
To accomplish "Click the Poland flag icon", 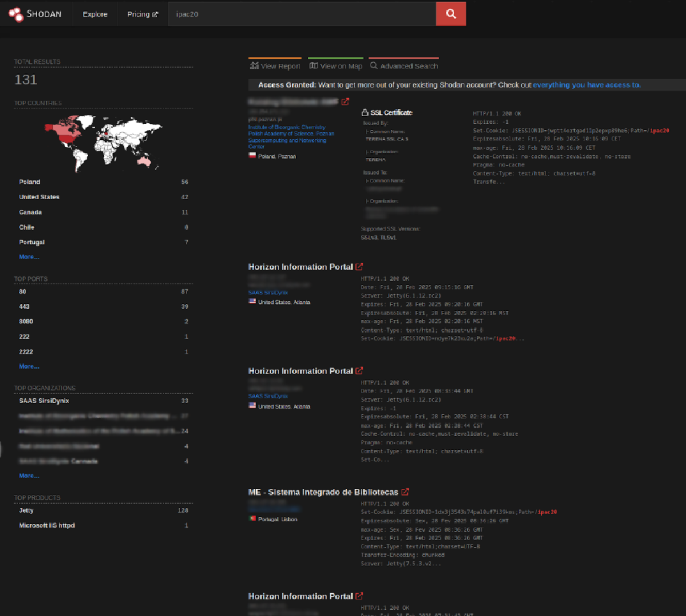I will [252, 155].
